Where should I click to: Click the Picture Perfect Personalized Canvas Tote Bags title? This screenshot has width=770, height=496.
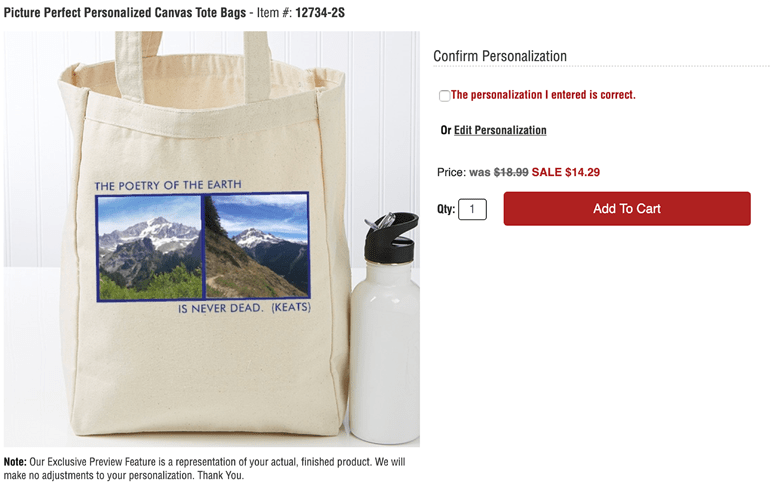coord(125,13)
